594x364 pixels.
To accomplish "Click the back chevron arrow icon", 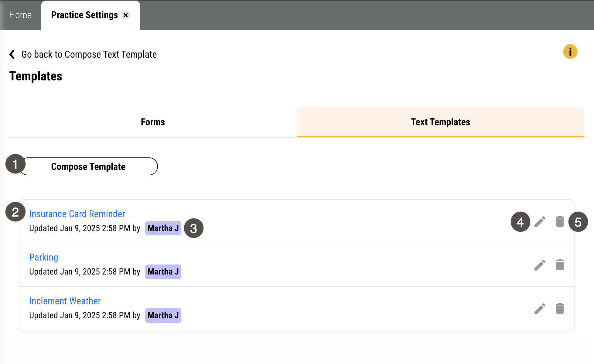I will [12, 54].
